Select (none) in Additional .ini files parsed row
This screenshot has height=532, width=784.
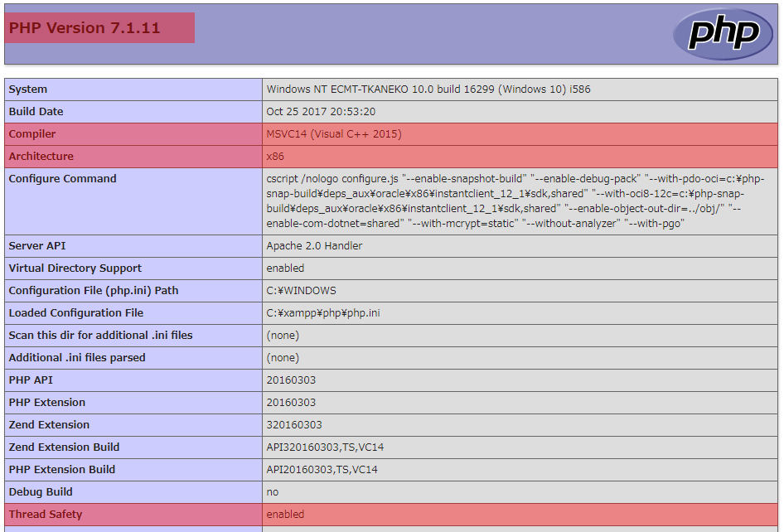click(x=283, y=358)
